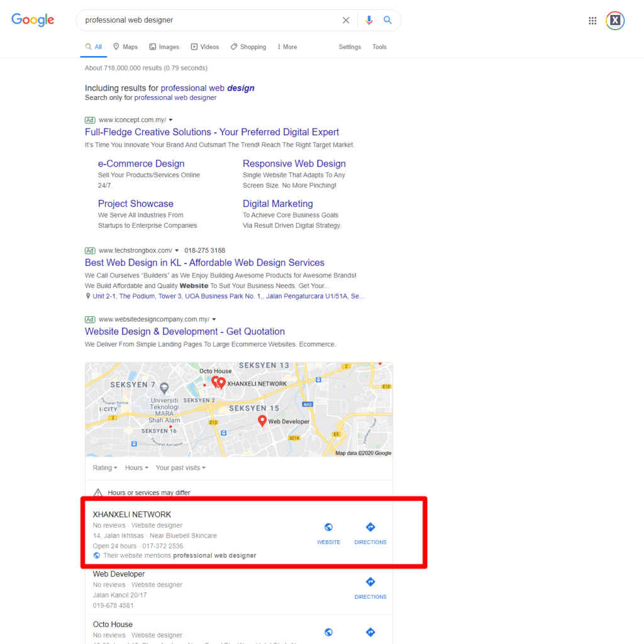
Task: Submit search with magnifying glass icon
Action: click(x=387, y=20)
